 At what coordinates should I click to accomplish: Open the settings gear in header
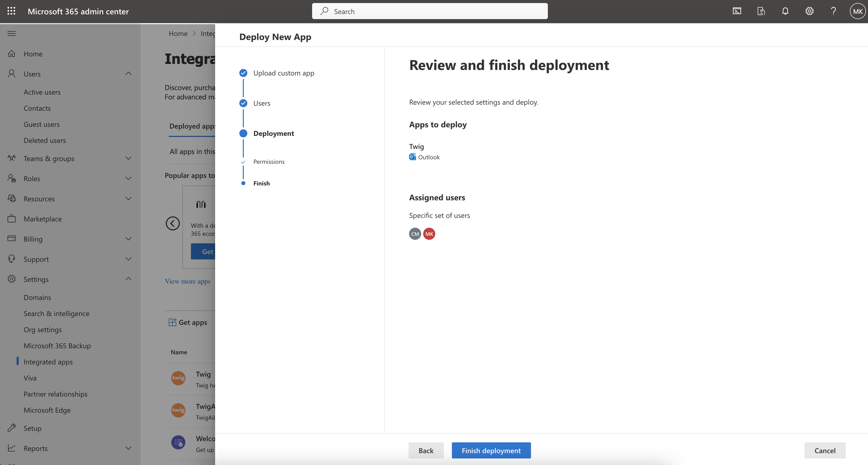(809, 11)
